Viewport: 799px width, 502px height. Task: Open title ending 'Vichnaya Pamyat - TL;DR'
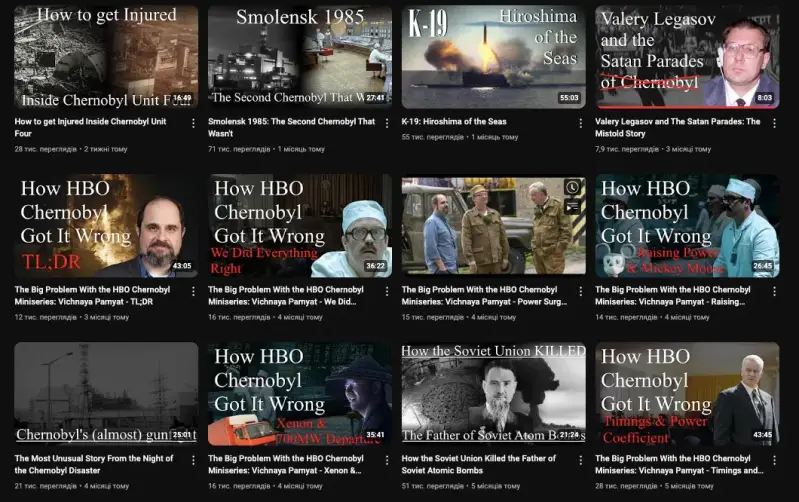point(92,296)
